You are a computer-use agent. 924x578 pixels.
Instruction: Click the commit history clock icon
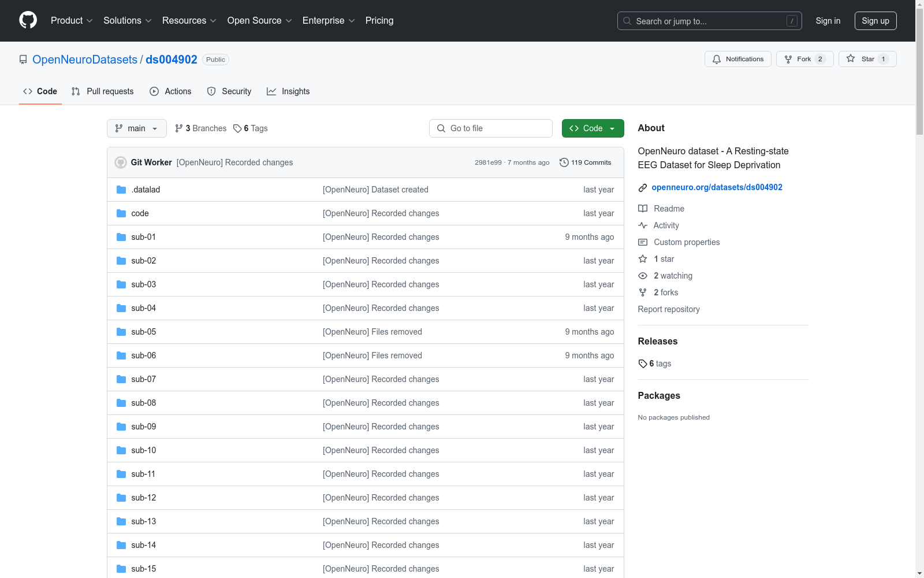(564, 162)
